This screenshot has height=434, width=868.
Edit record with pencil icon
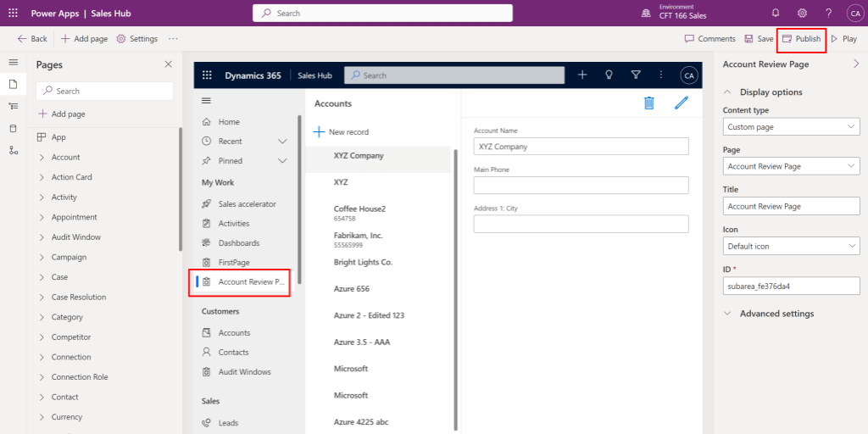pos(682,103)
